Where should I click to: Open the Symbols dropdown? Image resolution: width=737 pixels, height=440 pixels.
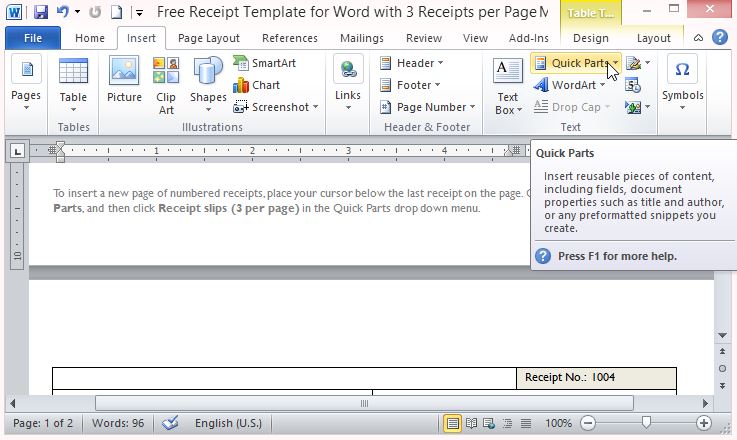coord(682,83)
